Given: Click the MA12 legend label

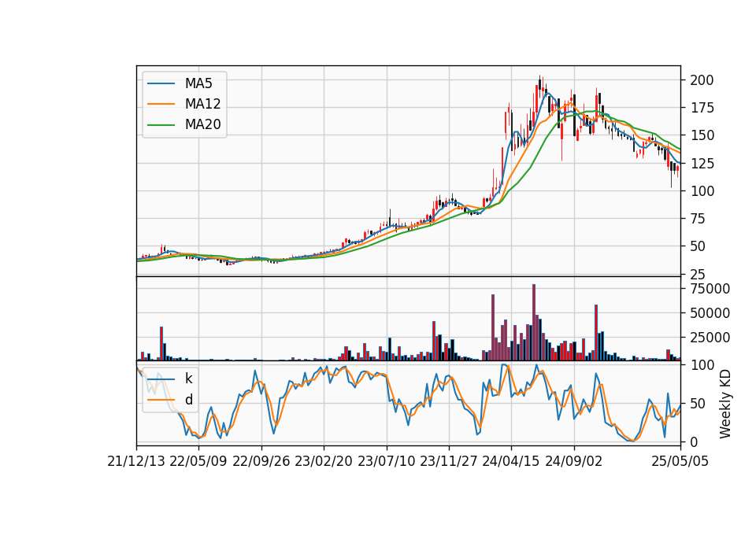Looking at the screenshot, I should (202, 104).
